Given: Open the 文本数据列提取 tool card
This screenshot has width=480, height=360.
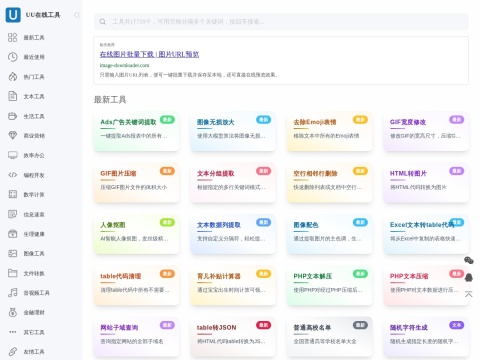Looking at the screenshot, I should (x=233, y=234).
